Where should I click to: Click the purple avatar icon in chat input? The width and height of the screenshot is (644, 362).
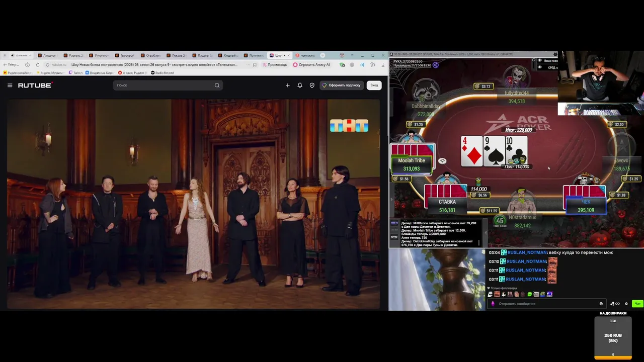tap(493, 304)
